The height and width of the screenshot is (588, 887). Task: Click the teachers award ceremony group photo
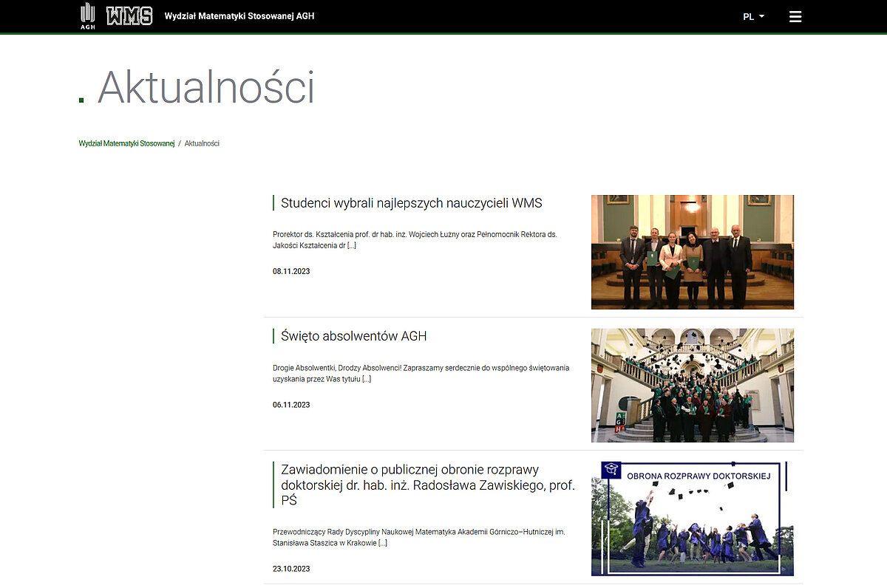coord(692,252)
